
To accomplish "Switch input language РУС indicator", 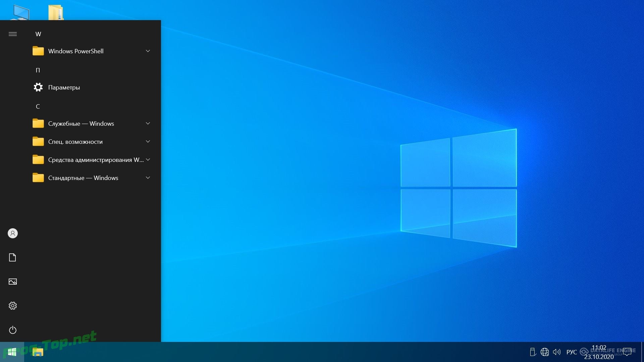I will (572, 352).
